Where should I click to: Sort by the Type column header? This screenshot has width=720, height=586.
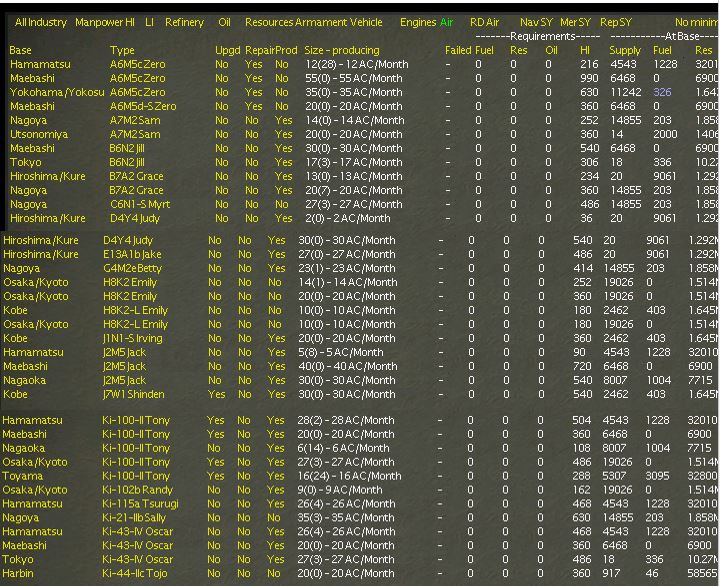point(122,50)
